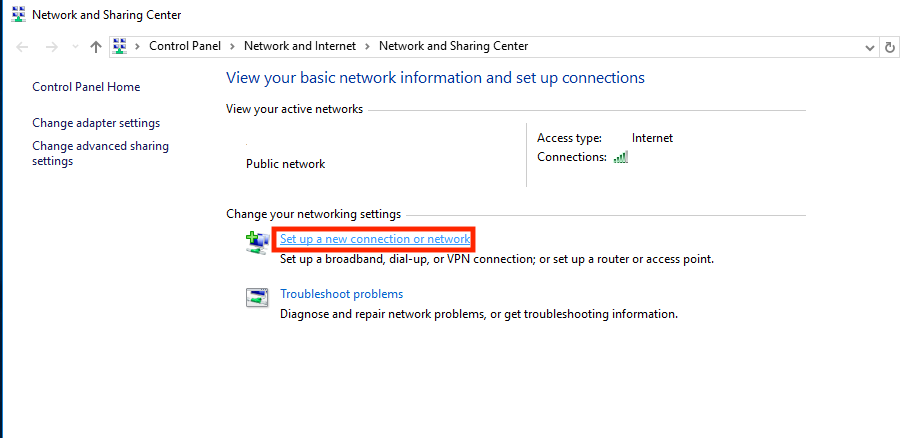
Task: Go up one level with Up arrow
Action: click(96, 47)
